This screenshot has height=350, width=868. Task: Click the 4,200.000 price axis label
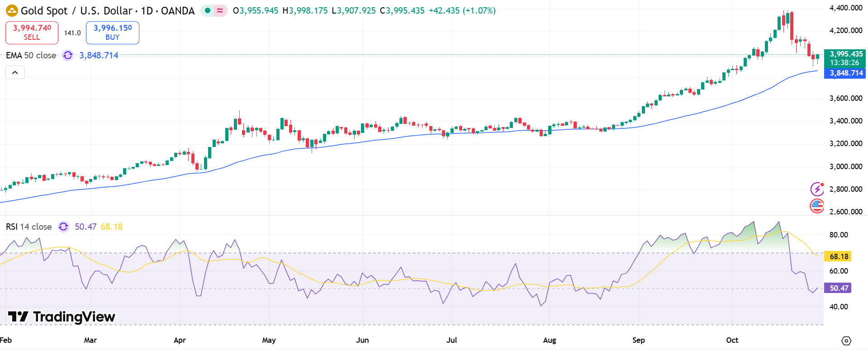846,30
